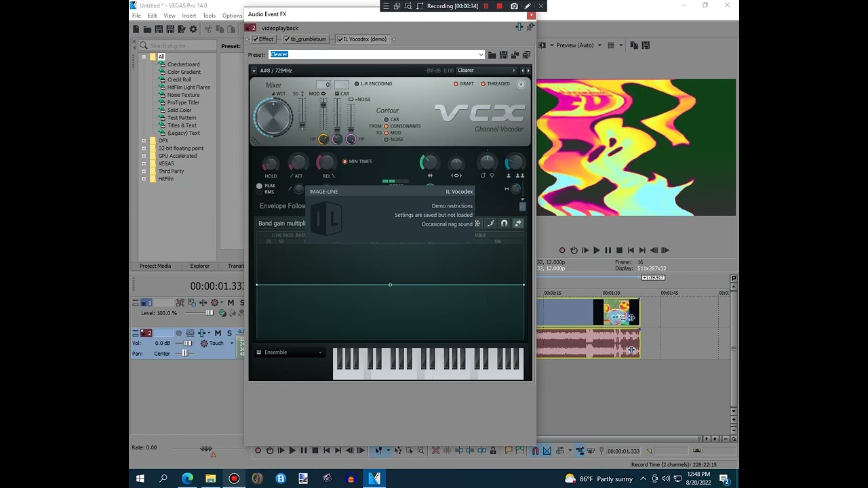This screenshot has width=868, height=488.
Task: Select the Checkerboard generator
Action: coord(183,64)
